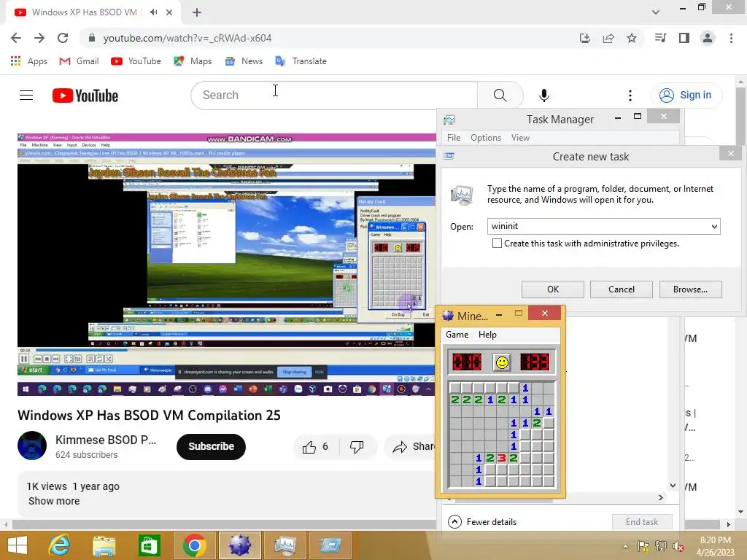Image resolution: width=747 pixels, height=560 pixels.
Task: Close the Create new task dialog
Action: coord(730,153)
